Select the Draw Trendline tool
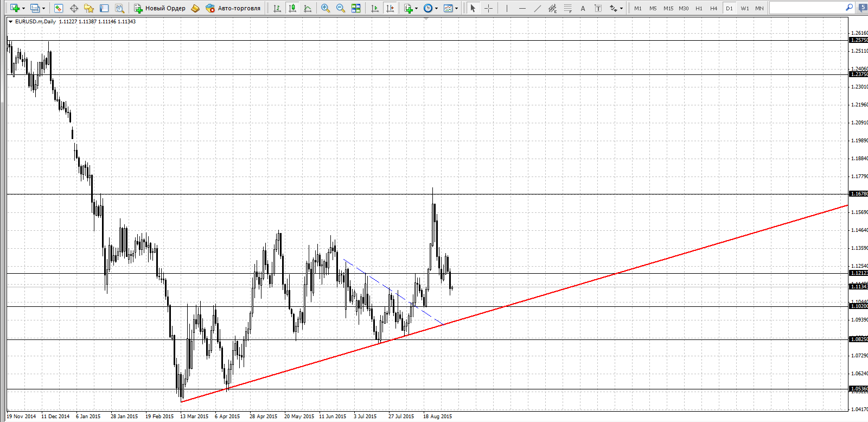This screenshot has width=868, height=422. [537, 8]
